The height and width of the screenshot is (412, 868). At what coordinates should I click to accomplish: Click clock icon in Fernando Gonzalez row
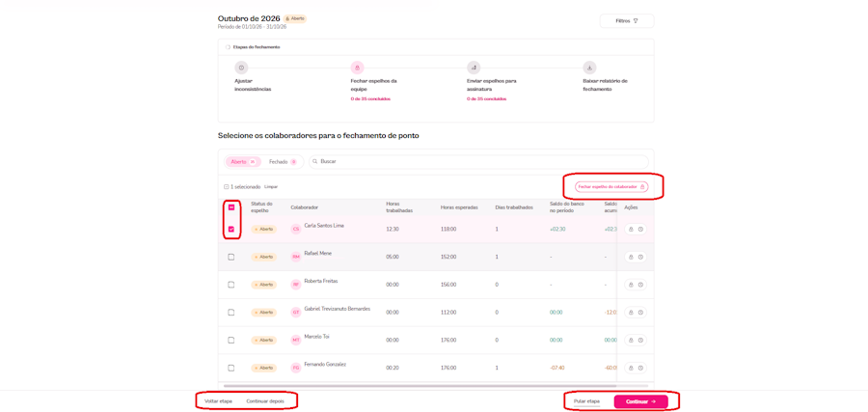640,368
